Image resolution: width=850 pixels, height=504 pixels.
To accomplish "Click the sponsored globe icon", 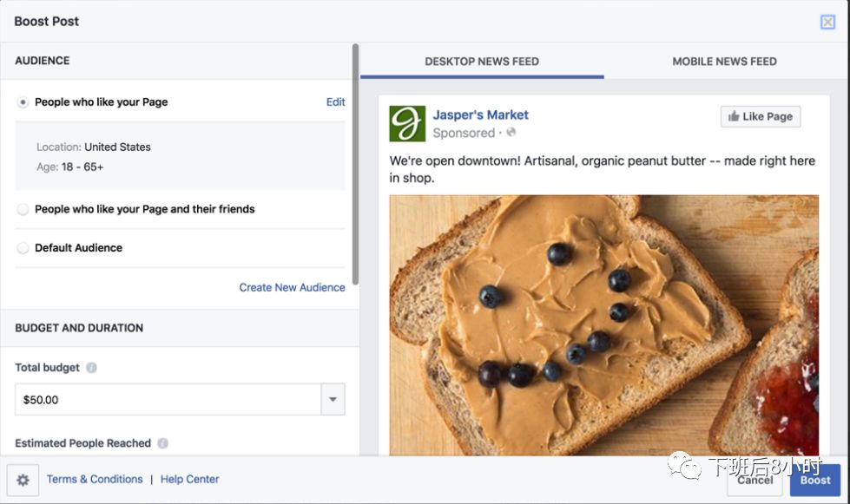I will point(511,133).
